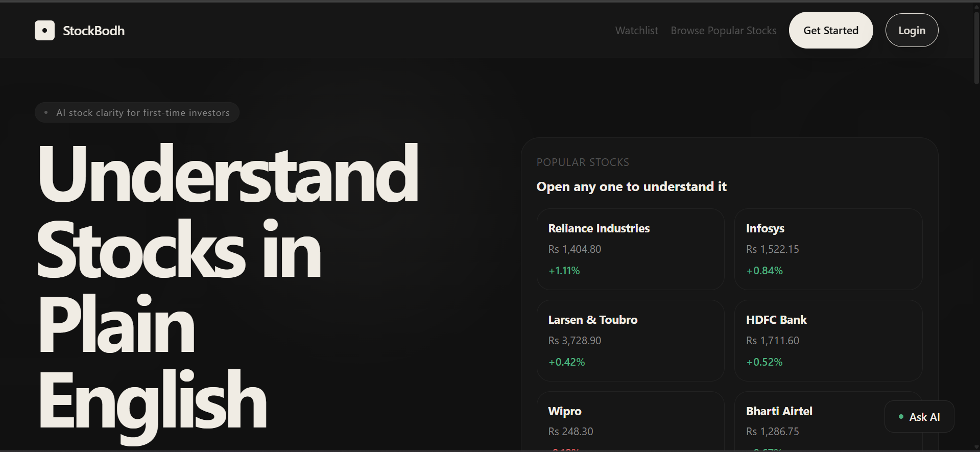Click the Rs 1,404.80 price
The image size is (980, 452).
click(575, 249)
